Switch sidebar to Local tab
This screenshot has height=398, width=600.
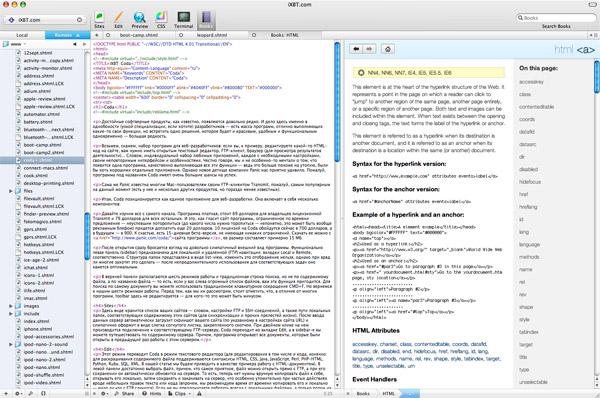22,35
